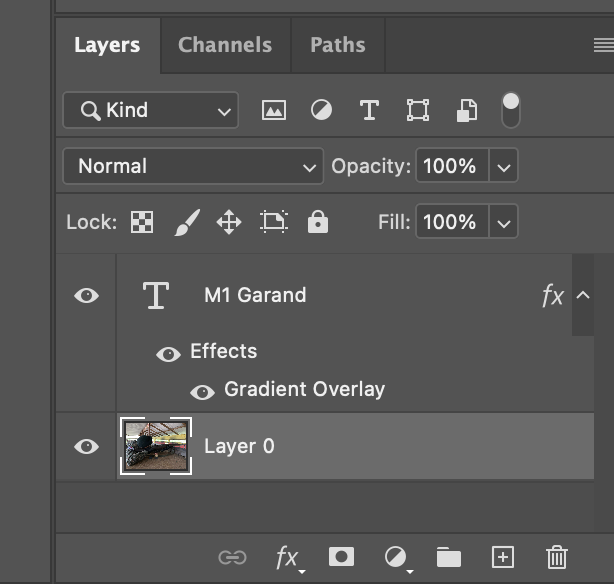Create a new layer
The width and height of the screenshot is (614, 584).
503,557
